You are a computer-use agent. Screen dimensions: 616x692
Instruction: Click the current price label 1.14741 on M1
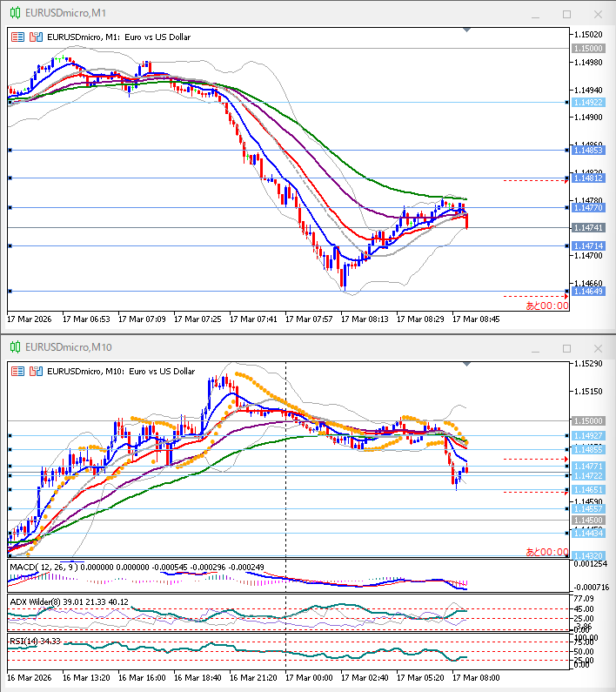[x=588, y=227]
